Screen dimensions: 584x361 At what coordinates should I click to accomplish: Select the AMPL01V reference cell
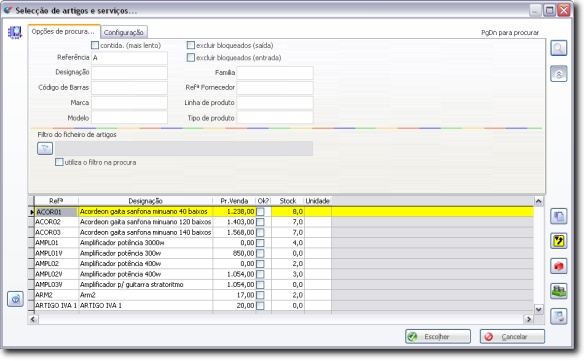tap(56, 253)
